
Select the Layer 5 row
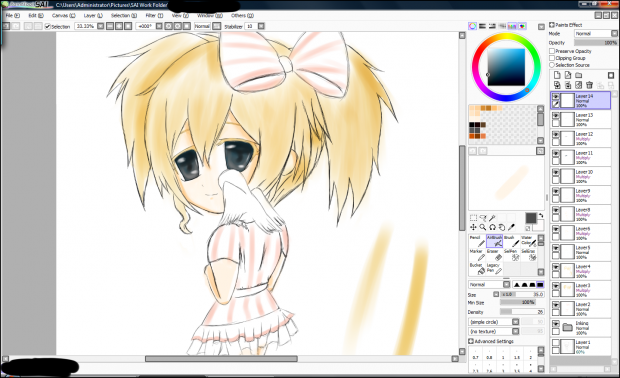coord(580,252)
